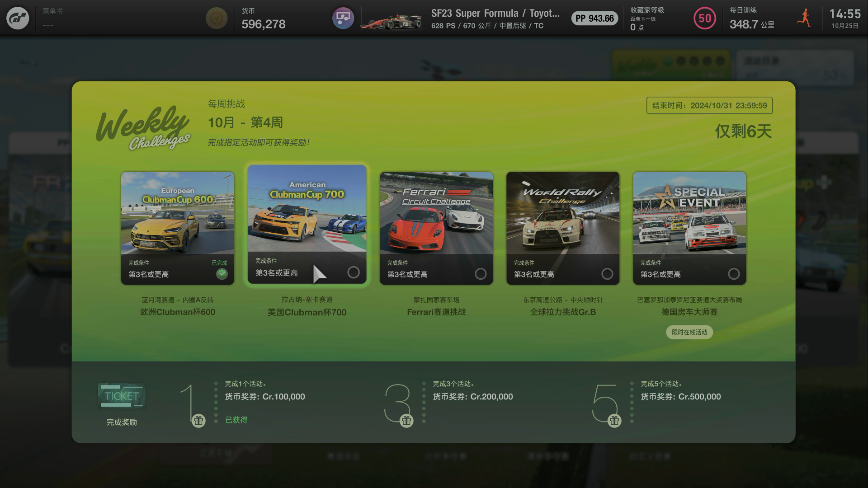Click the 菜单书 menu book label
This screenshot has width=868, height=488.
pos(53,11)
